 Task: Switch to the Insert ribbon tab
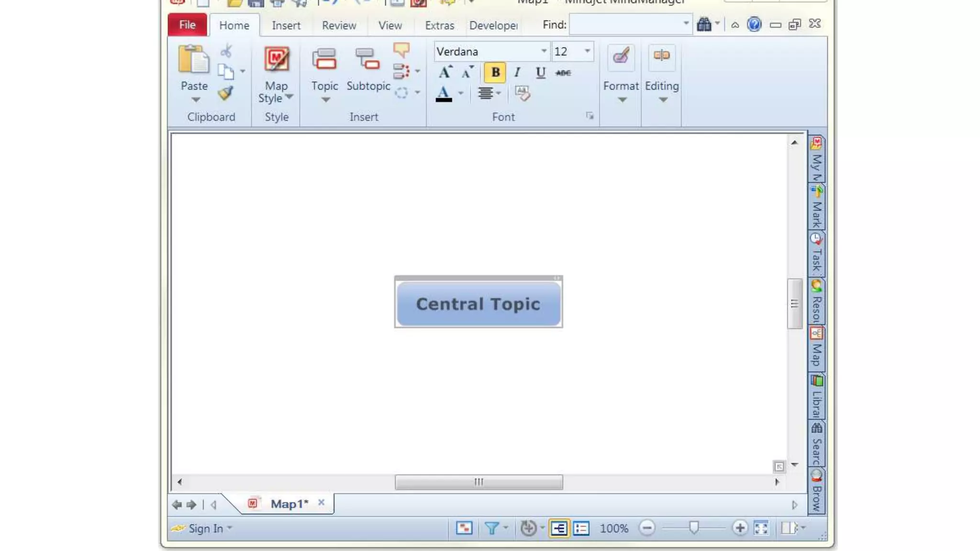286,25
